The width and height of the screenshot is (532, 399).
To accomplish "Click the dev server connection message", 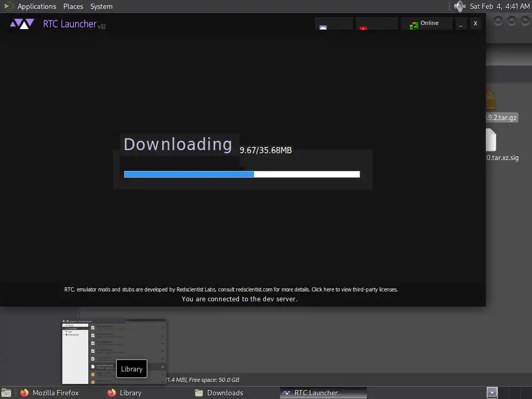I will 240,299.
